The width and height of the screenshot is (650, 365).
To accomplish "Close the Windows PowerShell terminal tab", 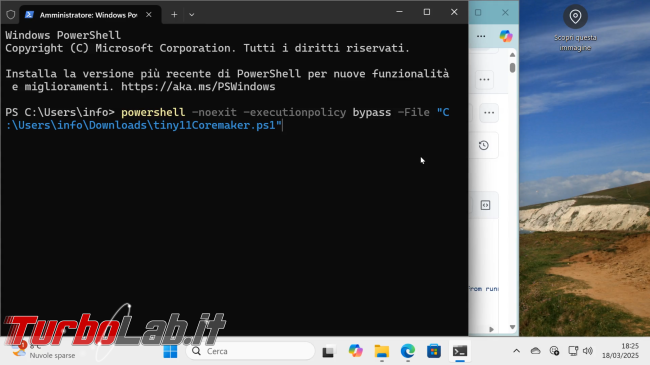I will 149,15.
